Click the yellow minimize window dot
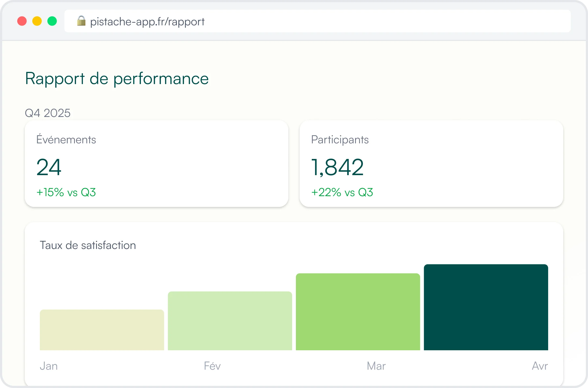This screenshot has width=588, height=388. pos(37,21)
